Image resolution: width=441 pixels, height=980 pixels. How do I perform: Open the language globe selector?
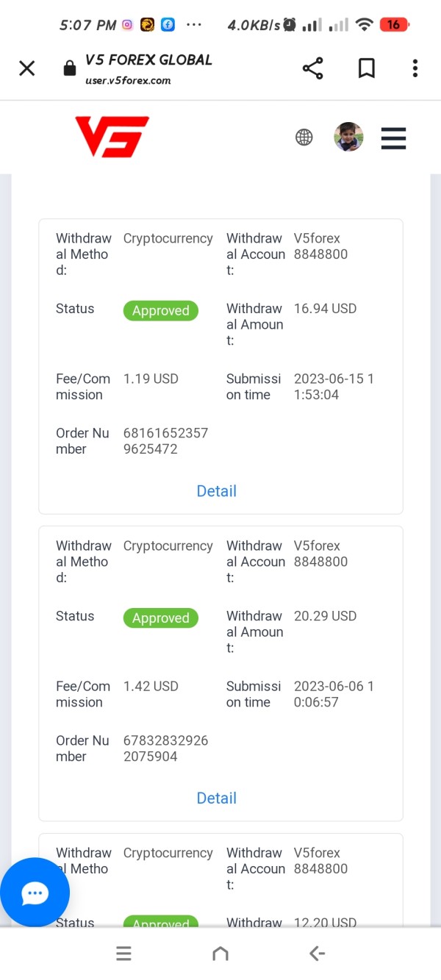(x=304, y=137)
